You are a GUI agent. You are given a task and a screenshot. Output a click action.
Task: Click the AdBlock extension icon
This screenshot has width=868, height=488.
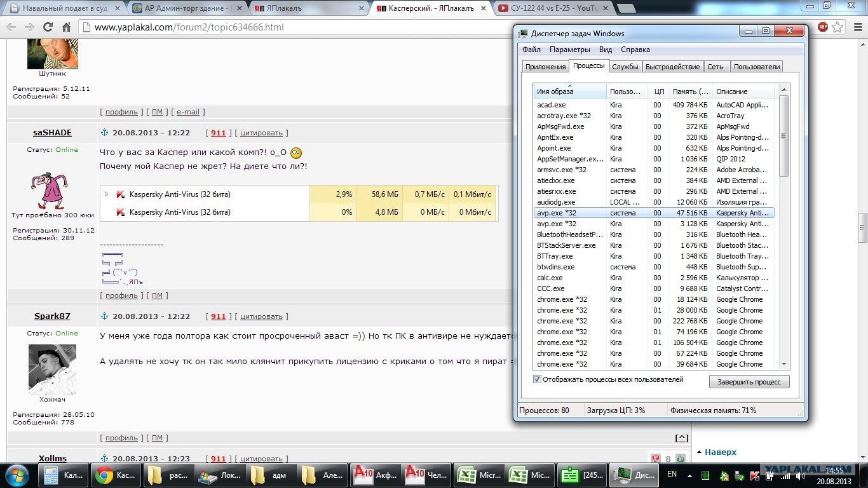click(x=822, y=27)
